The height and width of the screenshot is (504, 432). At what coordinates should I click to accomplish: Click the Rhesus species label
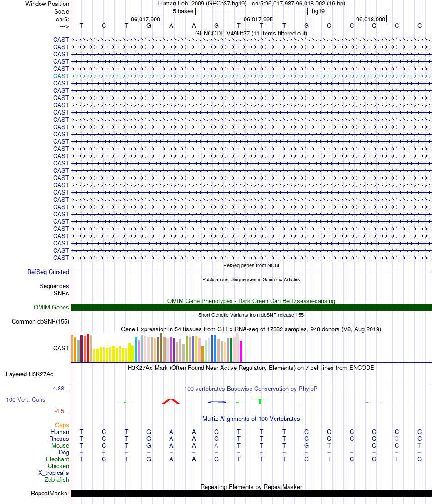(x=59, y=439)
